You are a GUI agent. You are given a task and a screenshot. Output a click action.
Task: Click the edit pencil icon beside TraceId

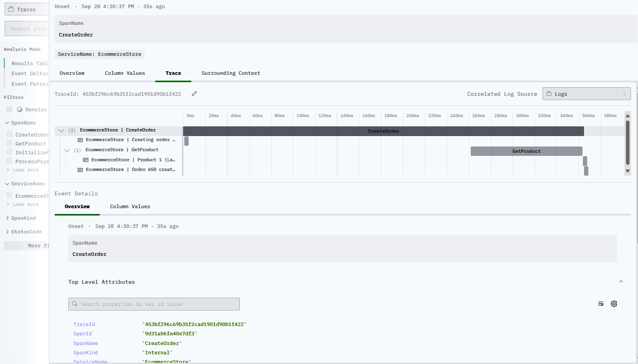coord(194,94)
